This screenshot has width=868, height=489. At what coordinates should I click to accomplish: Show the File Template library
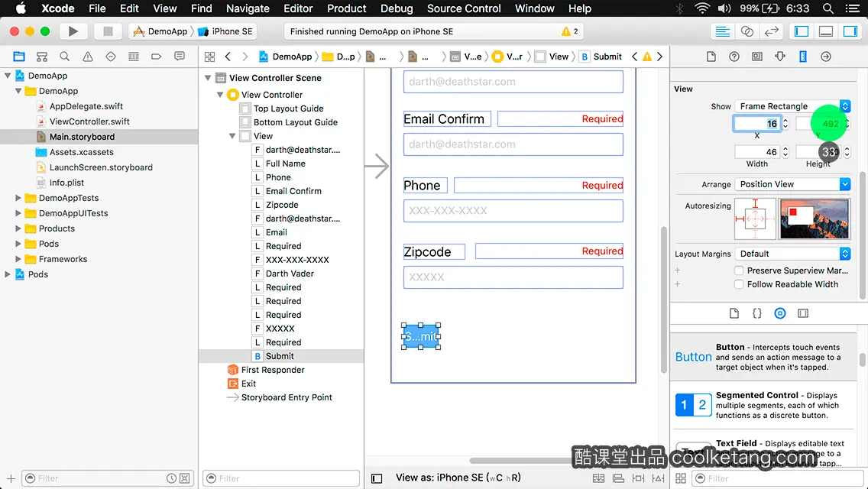pyautogui.click(x=734, y=313)
